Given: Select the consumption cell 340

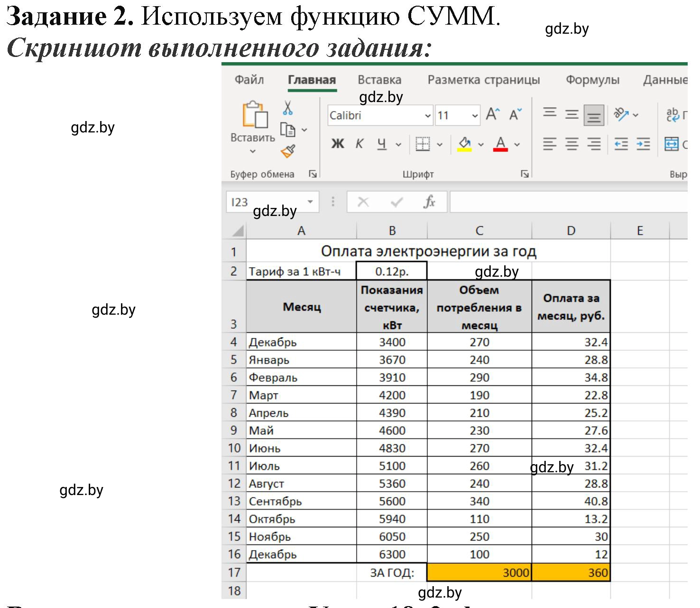Looking at the screenshot, I should click(x=479, y=501).
